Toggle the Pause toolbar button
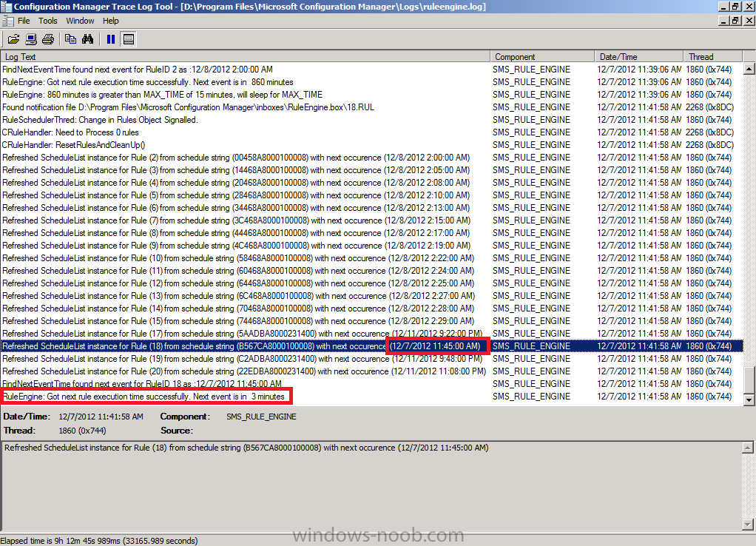 click(111, 39)
